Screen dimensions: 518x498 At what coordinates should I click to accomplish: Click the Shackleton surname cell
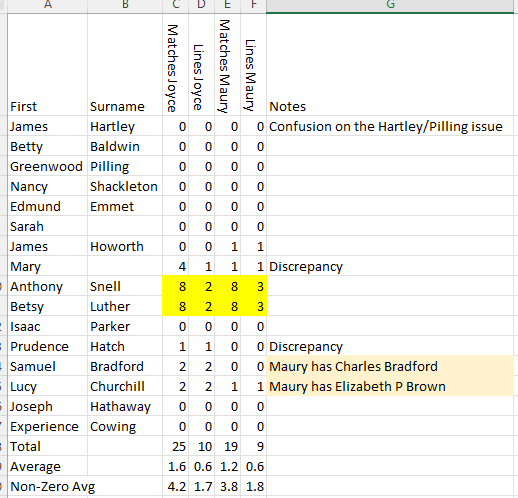coord(125,186)
